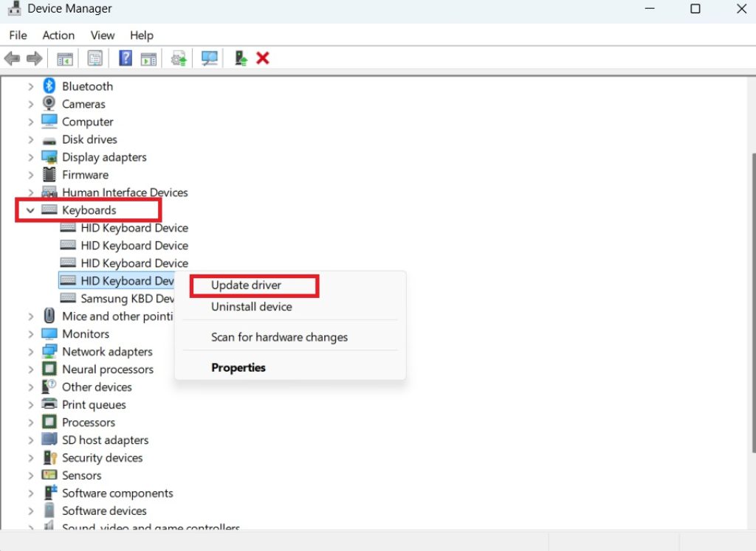The image size is (756, 551).
Task: Open the View menu
Action: [103, 35]
